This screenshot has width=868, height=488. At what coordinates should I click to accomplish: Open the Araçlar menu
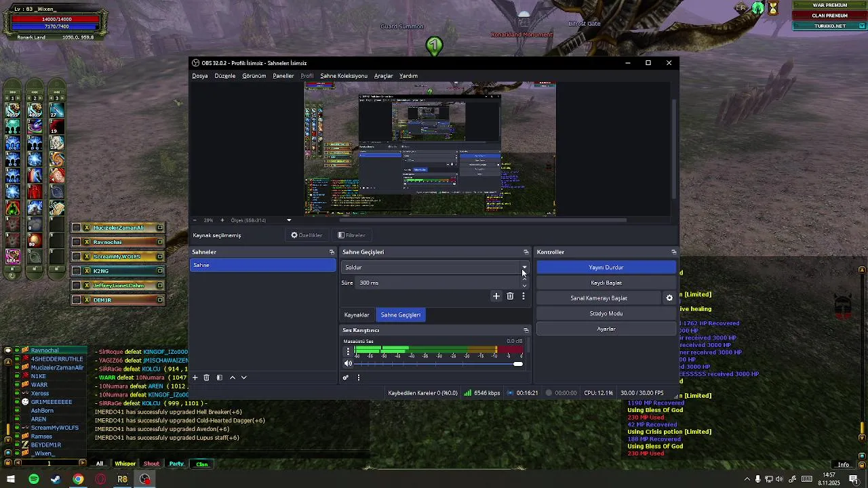[384, 76]
